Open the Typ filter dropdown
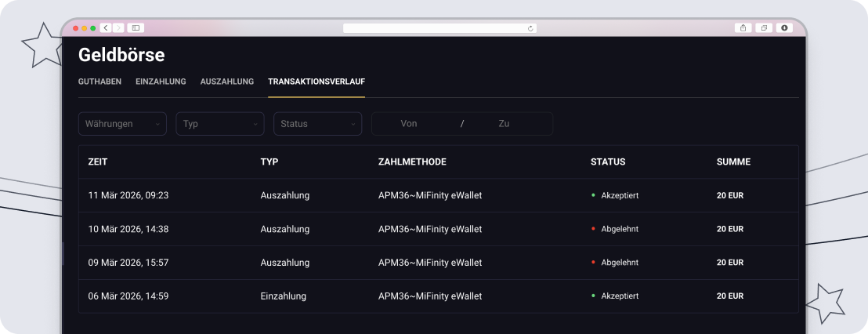The image size is (868, 334). pos(219,124)
